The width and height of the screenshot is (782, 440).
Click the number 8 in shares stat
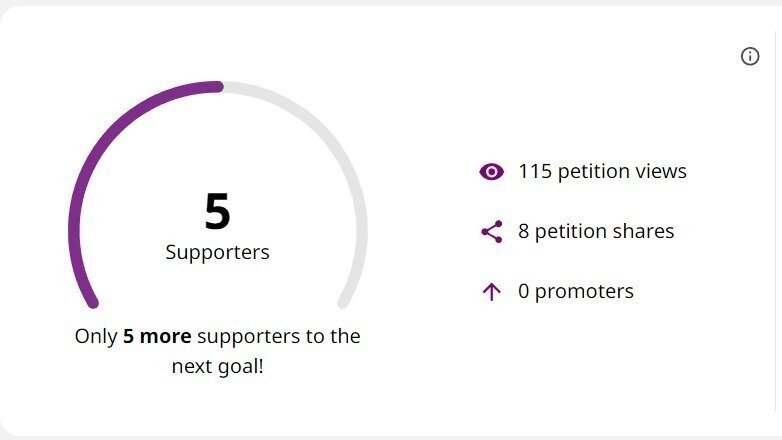coord(523,231)
